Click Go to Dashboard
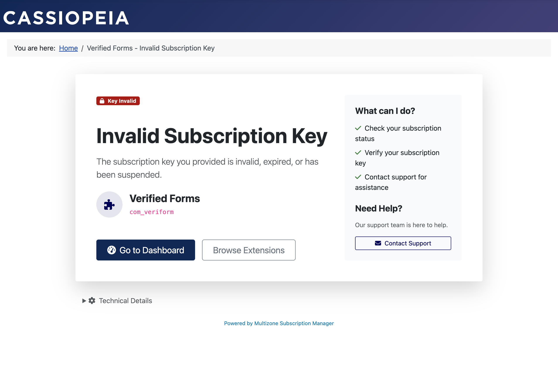The width and height of the screenshot is (558, 392). [146, 250]
